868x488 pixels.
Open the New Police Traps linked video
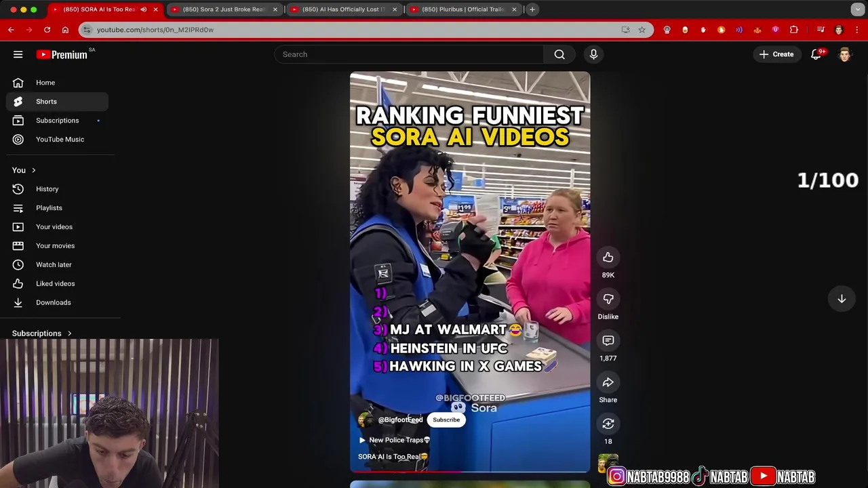[395, 440]
